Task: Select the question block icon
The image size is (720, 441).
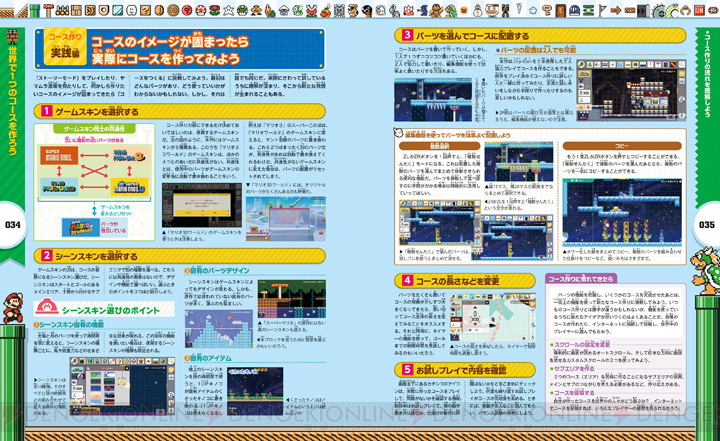Action: [145, 10]
